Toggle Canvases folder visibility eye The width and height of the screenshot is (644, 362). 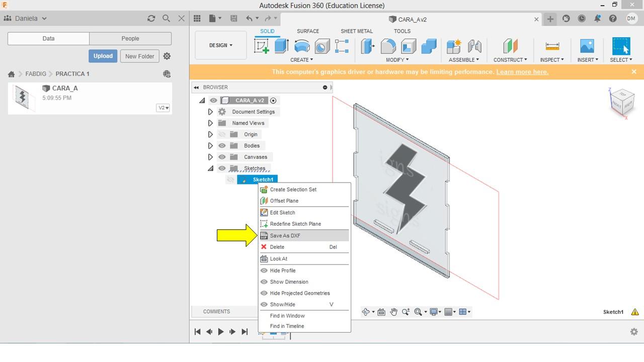tap(222, 157)
